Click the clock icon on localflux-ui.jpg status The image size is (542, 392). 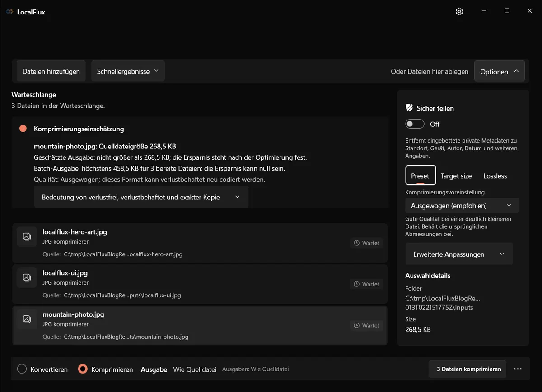(x=357, y=284)
